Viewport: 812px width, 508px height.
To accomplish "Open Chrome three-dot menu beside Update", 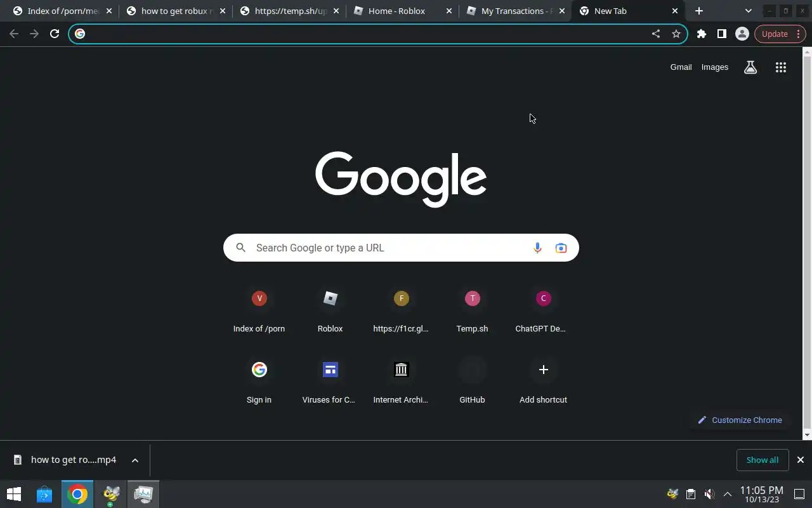I will pos(799,34).
